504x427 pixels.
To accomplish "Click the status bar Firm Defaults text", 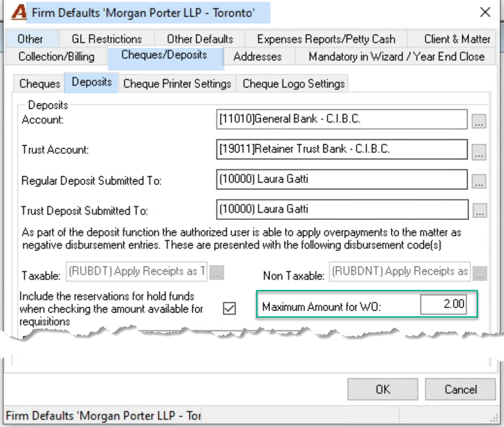I will 103,416.
